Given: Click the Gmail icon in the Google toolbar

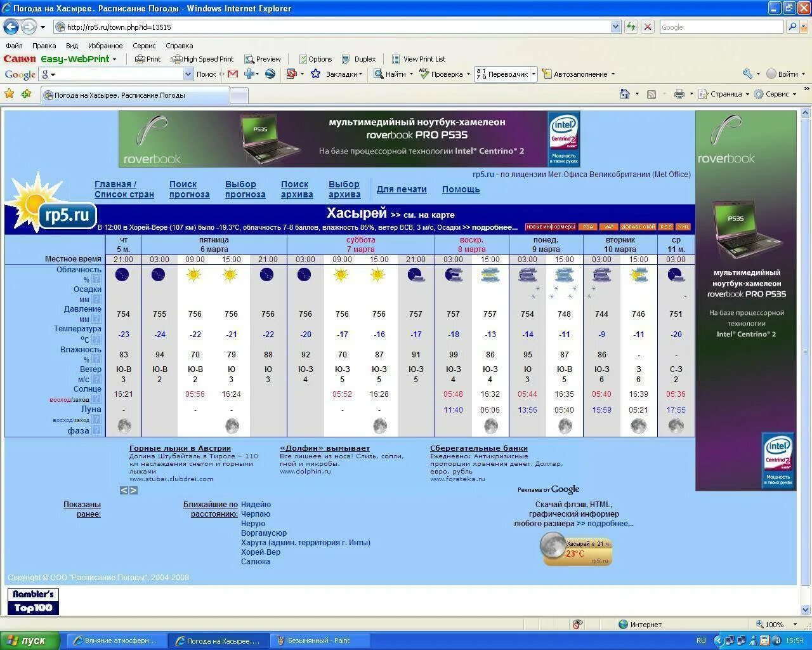Looking at the screenshot, I should pyautogui.click(x=233, y=74).
